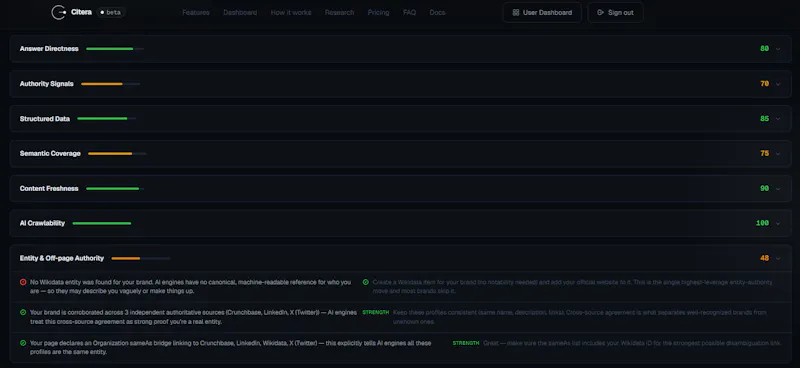
Task: Click the User Dashboard button
Action: [542, 12]
